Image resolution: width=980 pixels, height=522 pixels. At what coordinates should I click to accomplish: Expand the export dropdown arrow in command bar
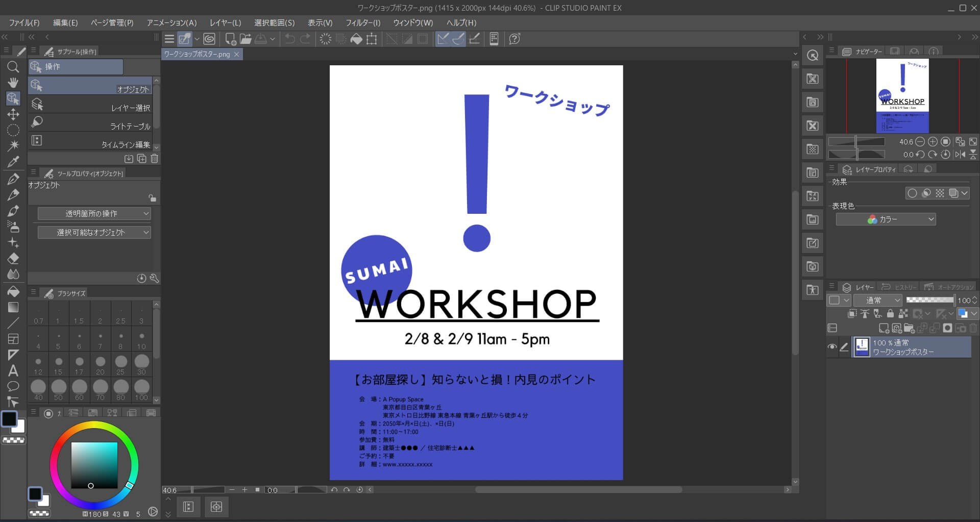coord(273,39)
